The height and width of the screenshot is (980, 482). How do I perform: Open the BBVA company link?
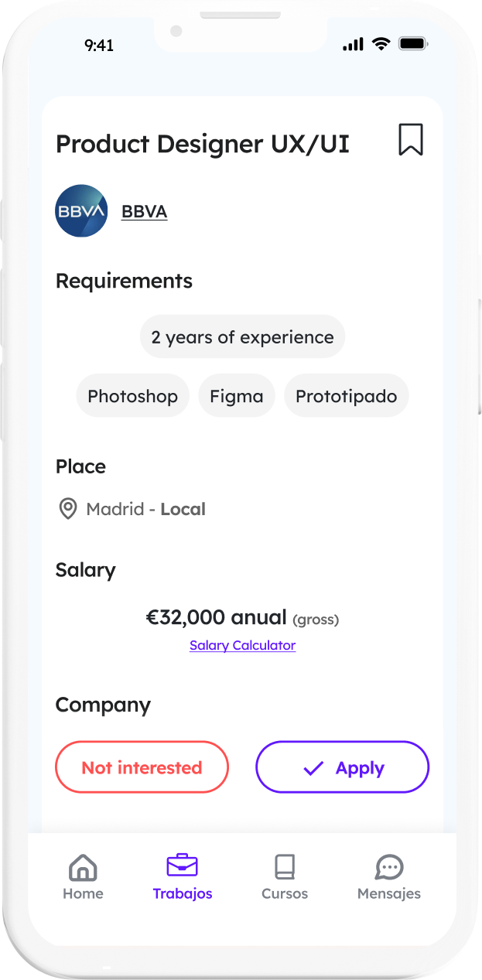coord(145,211)
